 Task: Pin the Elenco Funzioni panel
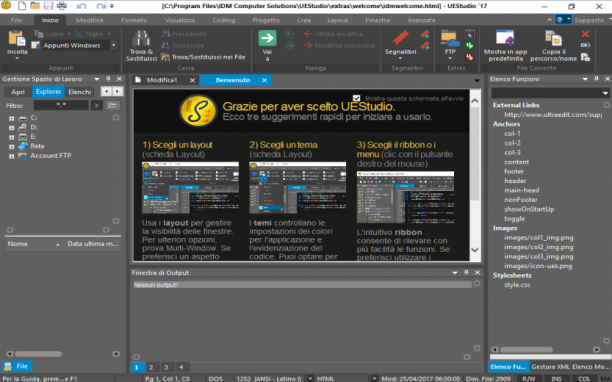click(596, 79)
